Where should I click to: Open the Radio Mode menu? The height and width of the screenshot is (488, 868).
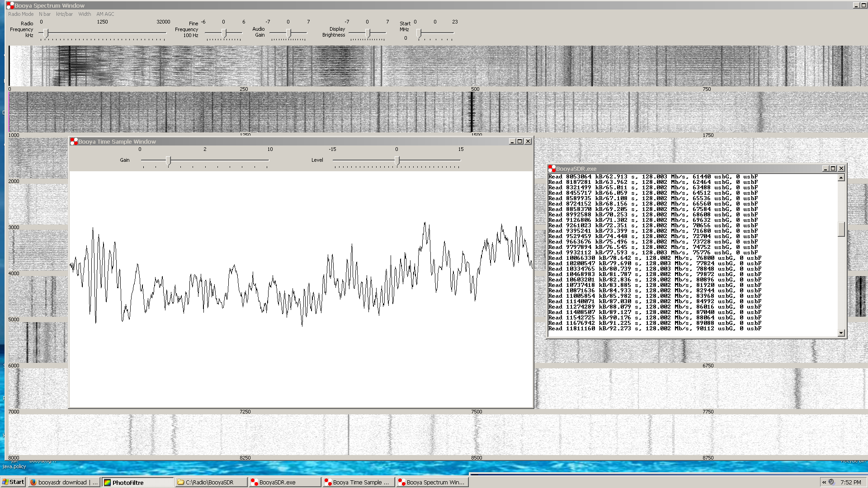21,14
